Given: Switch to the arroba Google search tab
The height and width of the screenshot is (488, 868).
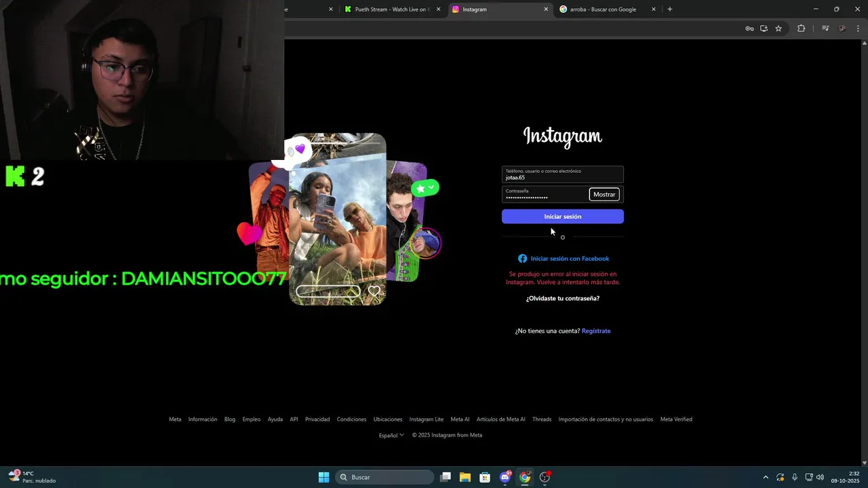Looking at the screenshot, I should pos(608,9).
